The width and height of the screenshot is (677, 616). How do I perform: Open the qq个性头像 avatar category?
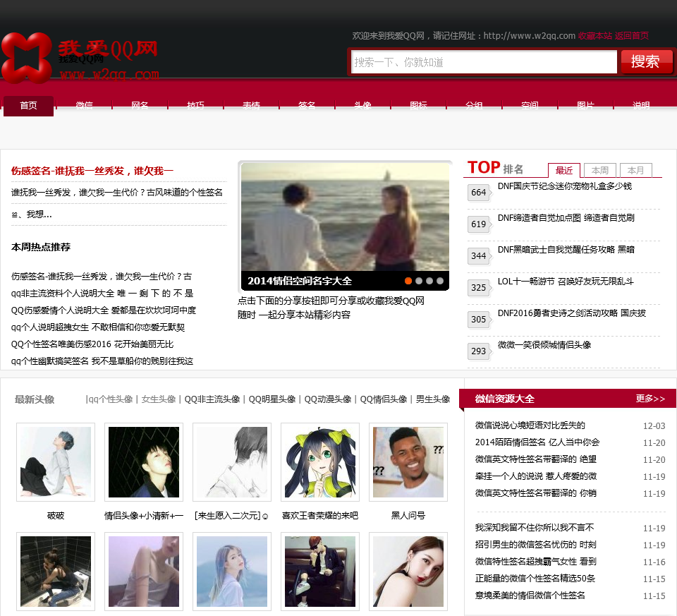(111, 399)
